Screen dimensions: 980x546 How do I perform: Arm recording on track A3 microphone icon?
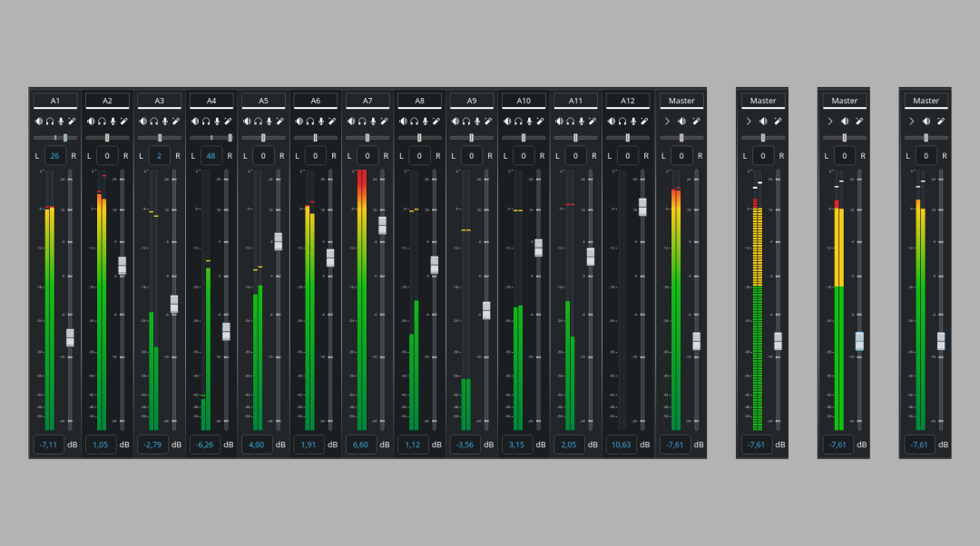[164, 121]
